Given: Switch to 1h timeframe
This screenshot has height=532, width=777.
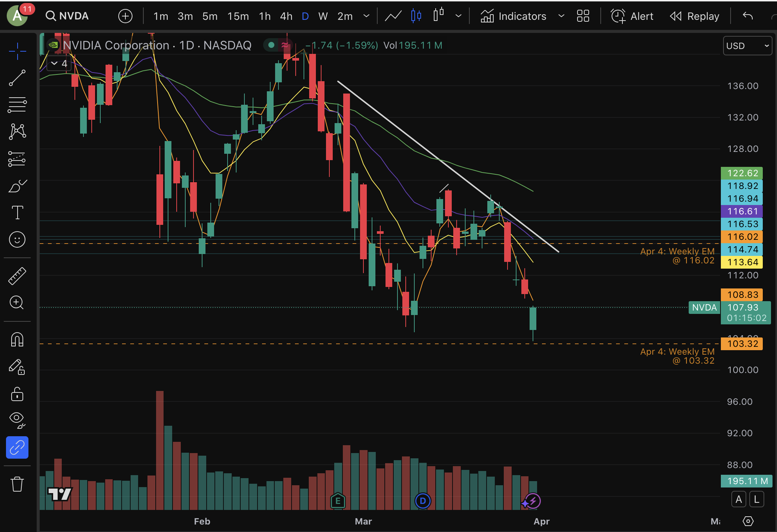Looking at the screenshot, I should [265, 16].
